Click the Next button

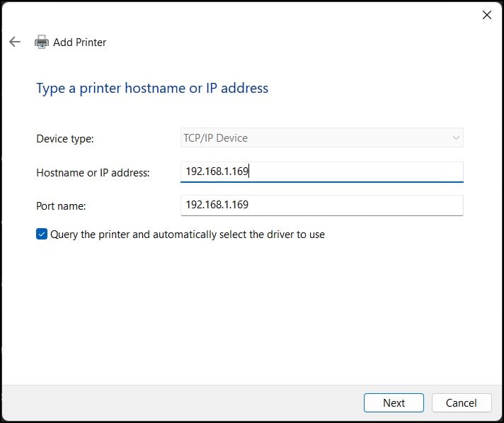394,402
